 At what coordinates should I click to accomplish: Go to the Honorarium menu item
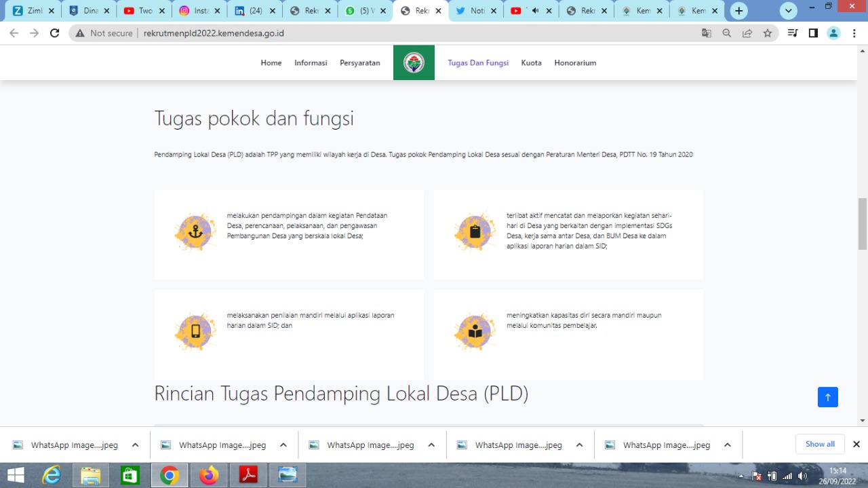click(x=575, y=62)
